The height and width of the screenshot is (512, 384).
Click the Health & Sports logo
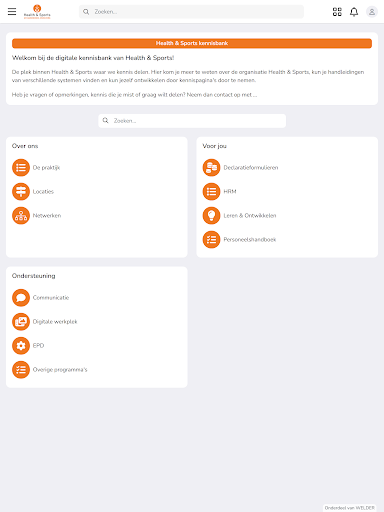point(37,12)
